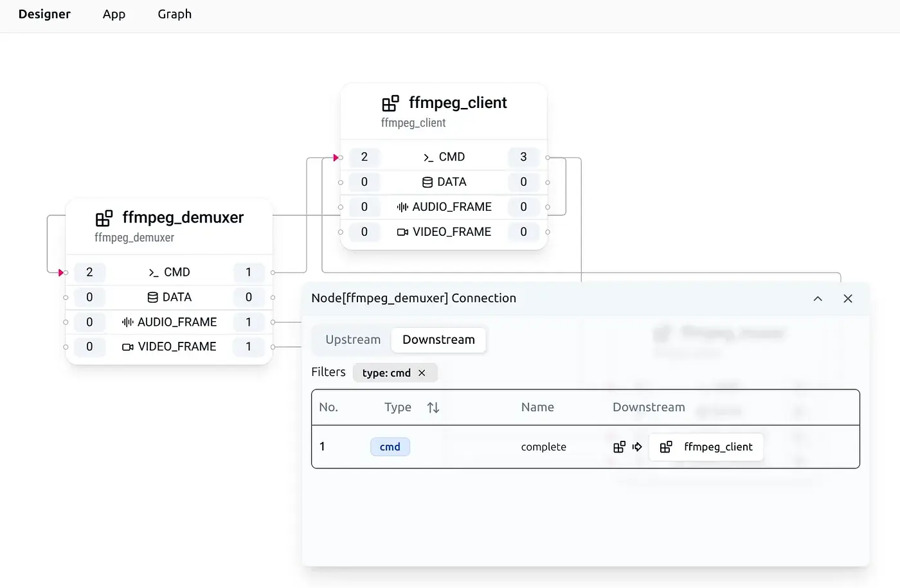This screenshot has width=900, height=588.
Task: Open the Graph menu item
Action: (174, 14)
